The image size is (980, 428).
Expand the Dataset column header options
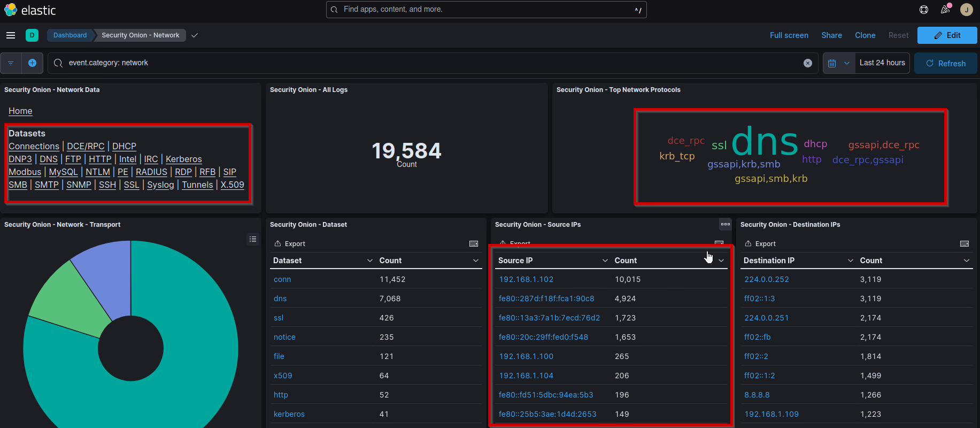(x=369, y=261)
